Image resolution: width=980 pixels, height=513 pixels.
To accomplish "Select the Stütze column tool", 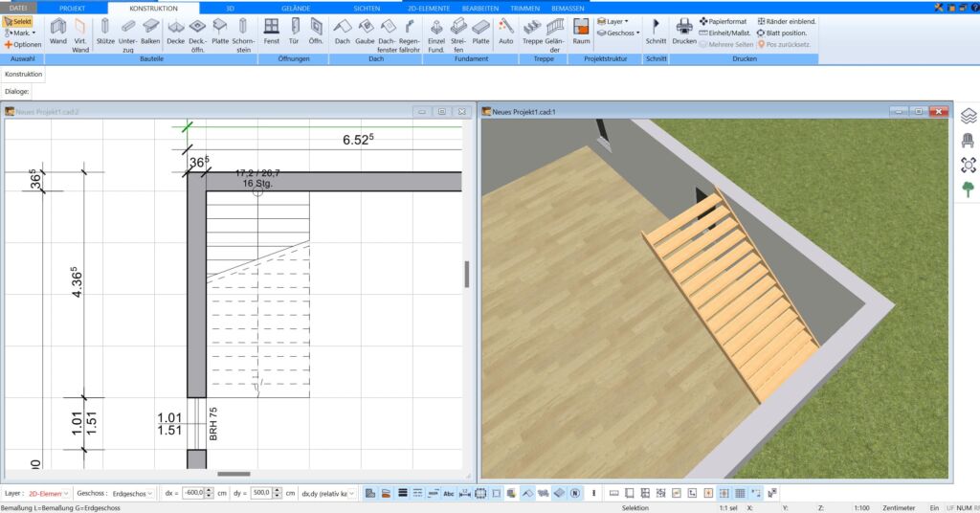I will tap(105, 32).
